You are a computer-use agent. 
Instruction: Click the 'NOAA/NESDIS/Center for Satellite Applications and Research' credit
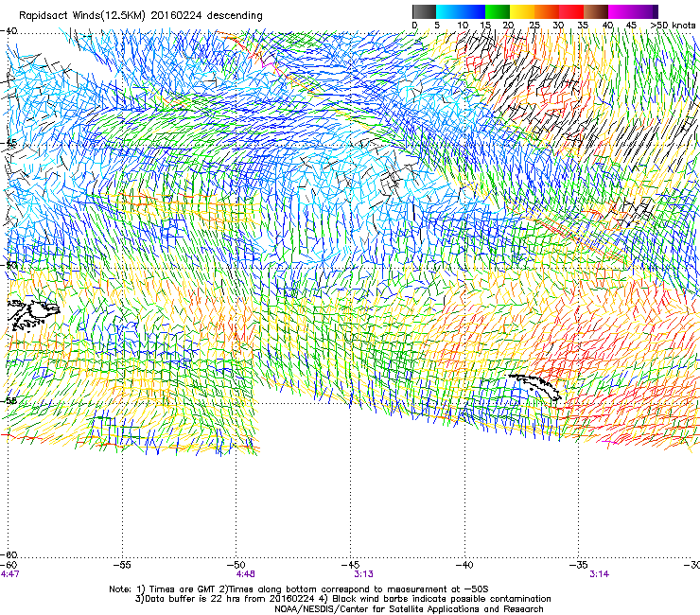[x=409, y=609]
